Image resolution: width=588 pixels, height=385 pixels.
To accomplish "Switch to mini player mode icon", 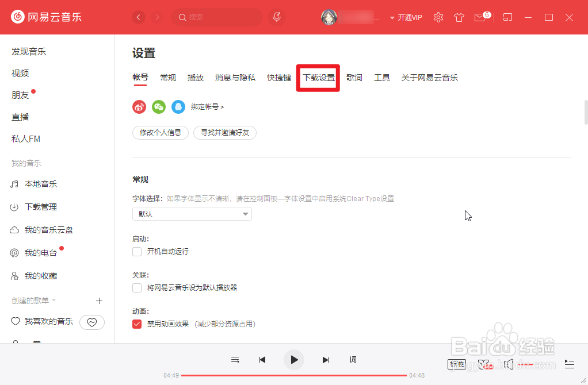I will (507, 17).
